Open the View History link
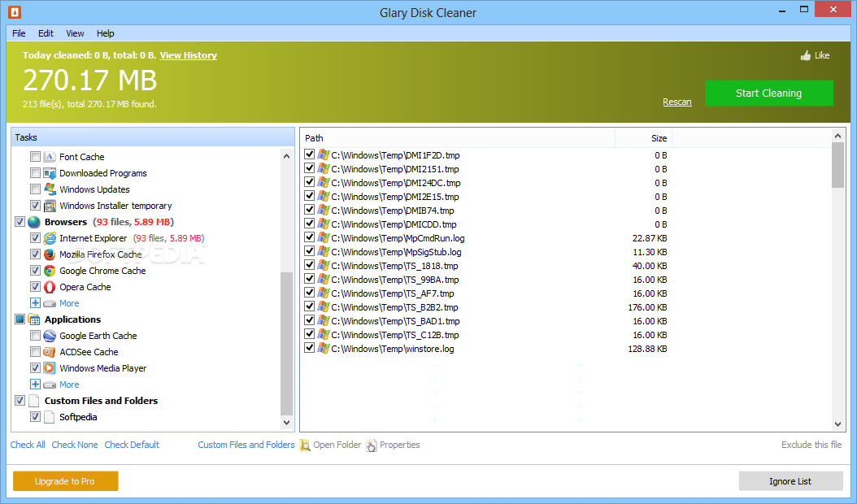This screenshot has height=504, width=857. (189, 55)
